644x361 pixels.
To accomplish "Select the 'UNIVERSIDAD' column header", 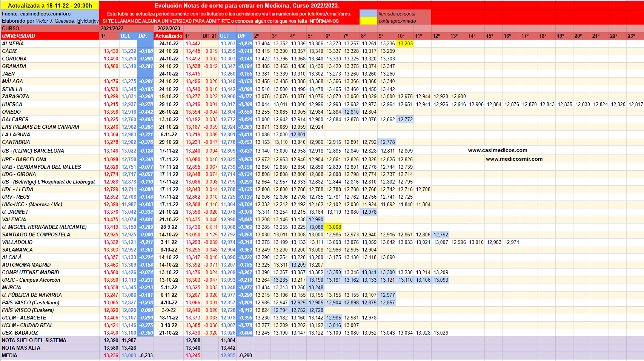I will click(x=50, y=36).
